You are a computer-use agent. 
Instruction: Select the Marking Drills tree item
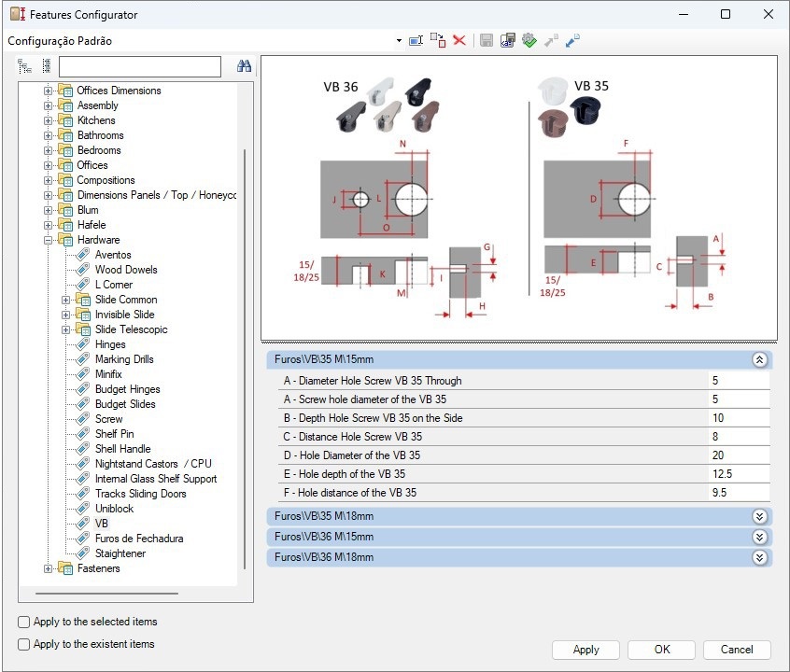(x=124, y=359)
